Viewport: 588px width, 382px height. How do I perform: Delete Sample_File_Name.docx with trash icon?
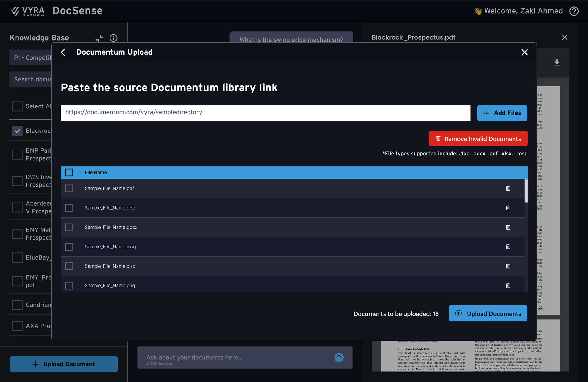point(508,227)
